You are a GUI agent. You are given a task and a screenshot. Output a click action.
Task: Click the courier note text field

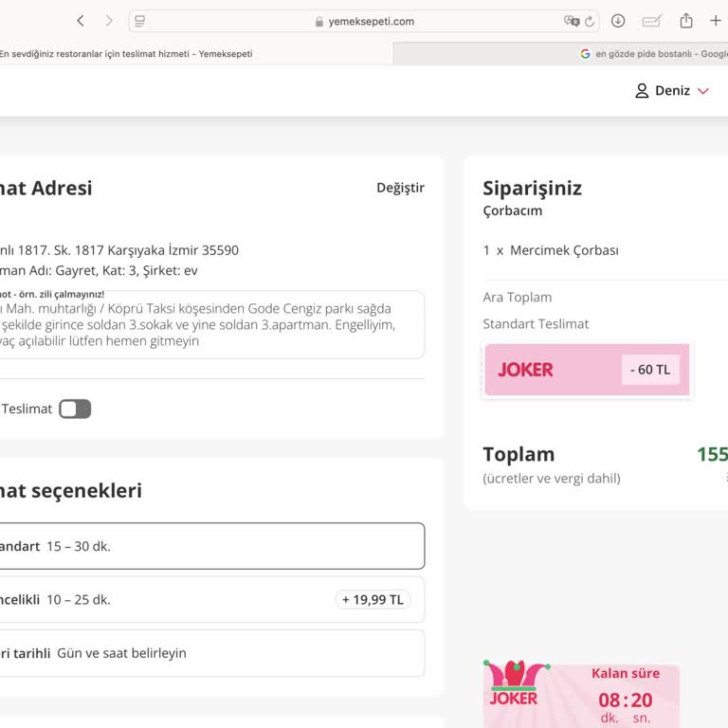(212, 324)
